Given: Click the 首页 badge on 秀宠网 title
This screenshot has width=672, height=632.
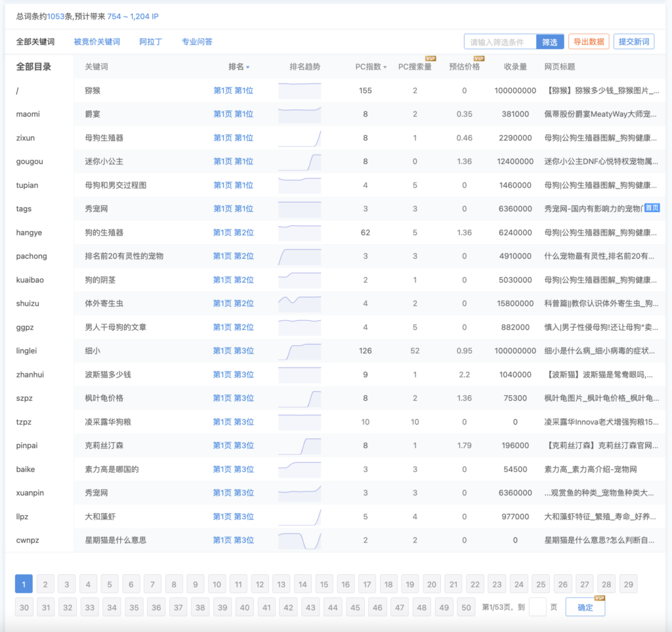Looking at the screenshot, I should (x=652, y=208).
